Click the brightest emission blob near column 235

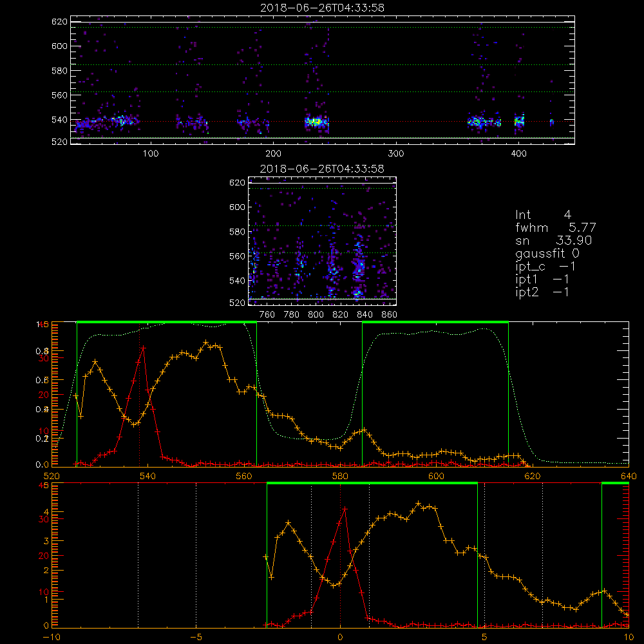coord(316,122)
